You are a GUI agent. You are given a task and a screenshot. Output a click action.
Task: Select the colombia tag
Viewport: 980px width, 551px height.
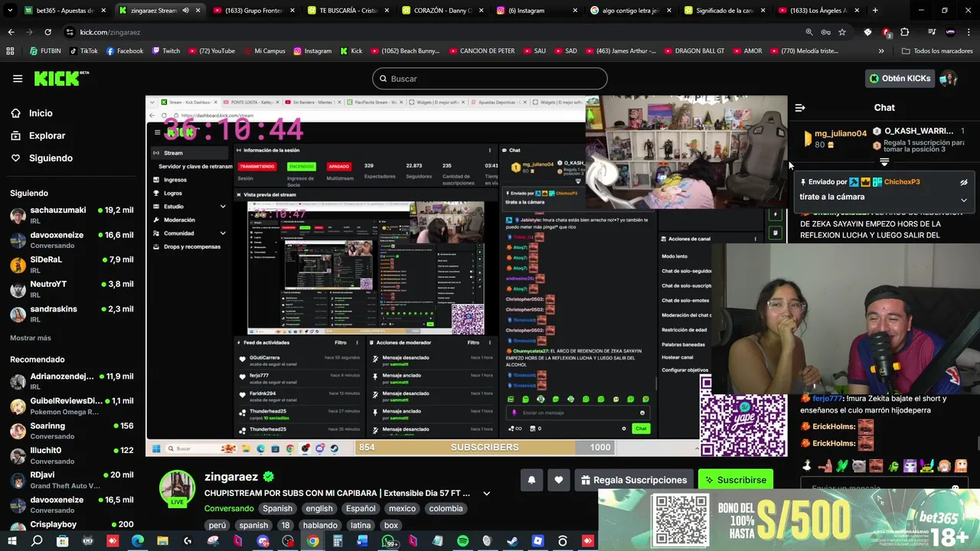pos(446,508)
